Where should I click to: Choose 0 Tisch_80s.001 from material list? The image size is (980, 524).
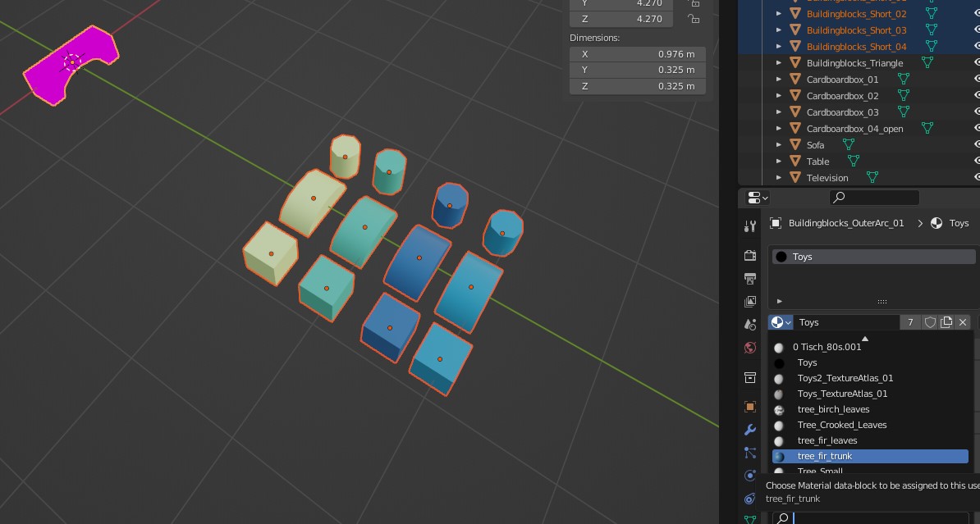coord(870,347)
